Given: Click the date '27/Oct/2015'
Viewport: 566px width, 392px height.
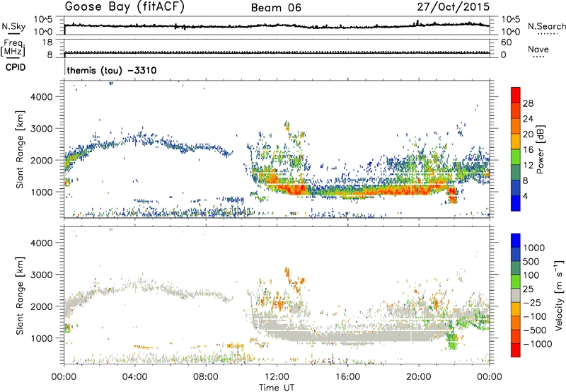Looking at the screenshot, I should tap(454, 6).
